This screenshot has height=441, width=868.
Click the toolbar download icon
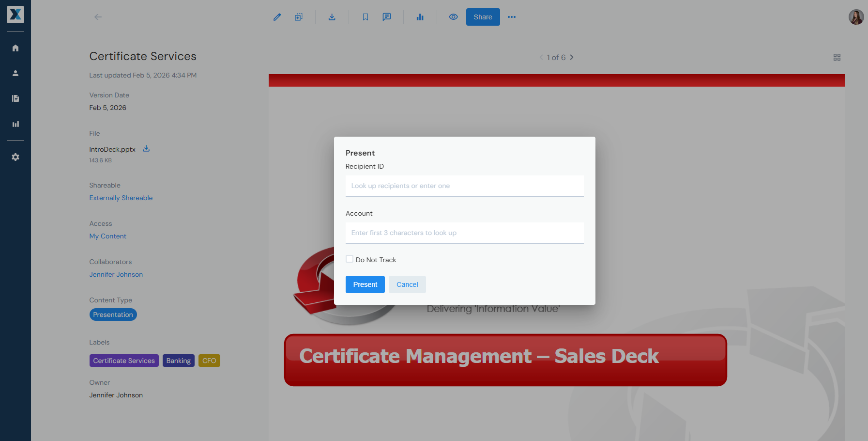click(x=332, y=17)
